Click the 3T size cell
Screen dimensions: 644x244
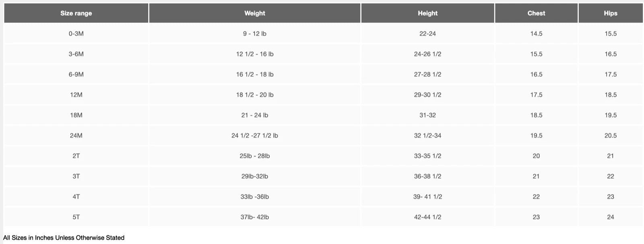click(x=76, y=176)
